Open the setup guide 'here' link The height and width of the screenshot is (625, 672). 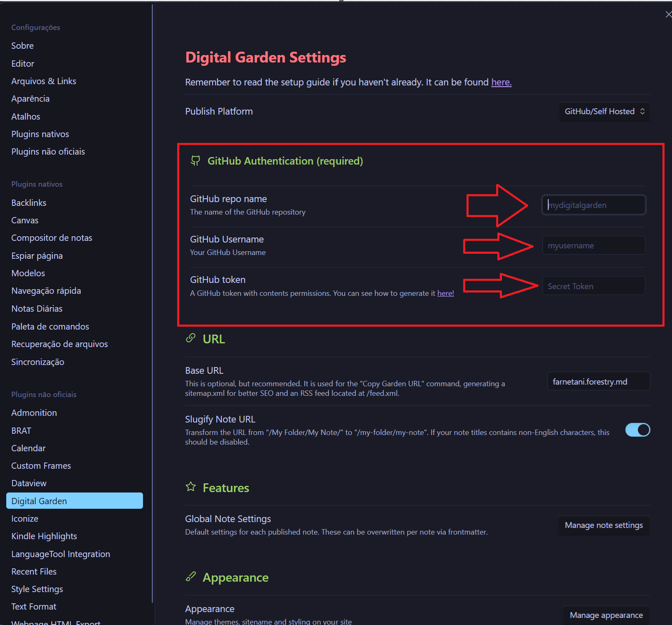pyautogui.click(x=501, y=82)
